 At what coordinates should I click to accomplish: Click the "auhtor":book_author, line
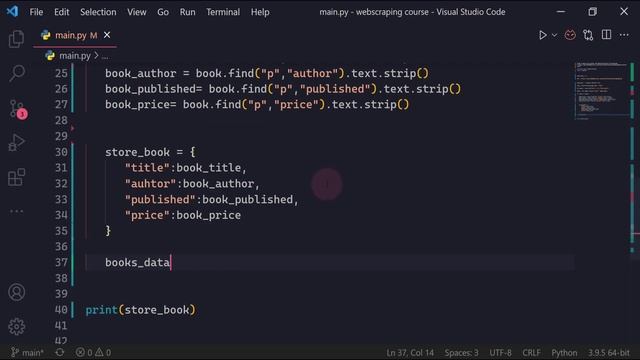(x=192, y=184)
